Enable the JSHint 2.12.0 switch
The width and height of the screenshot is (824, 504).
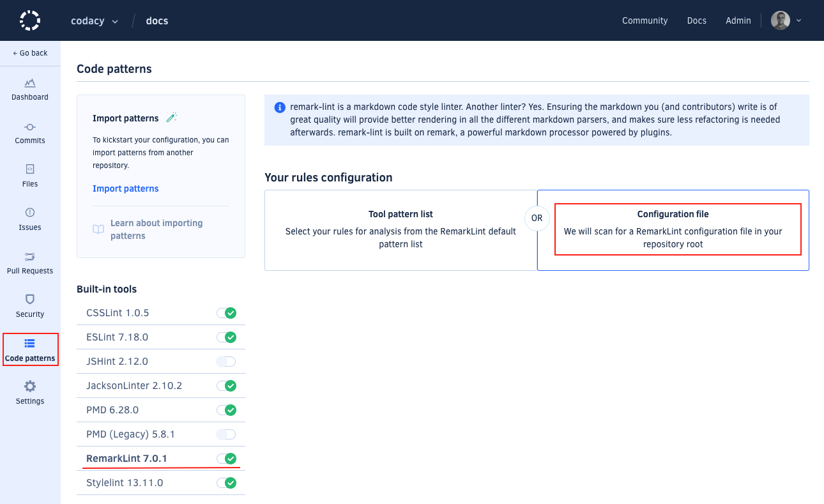click(x=226, y=362)
